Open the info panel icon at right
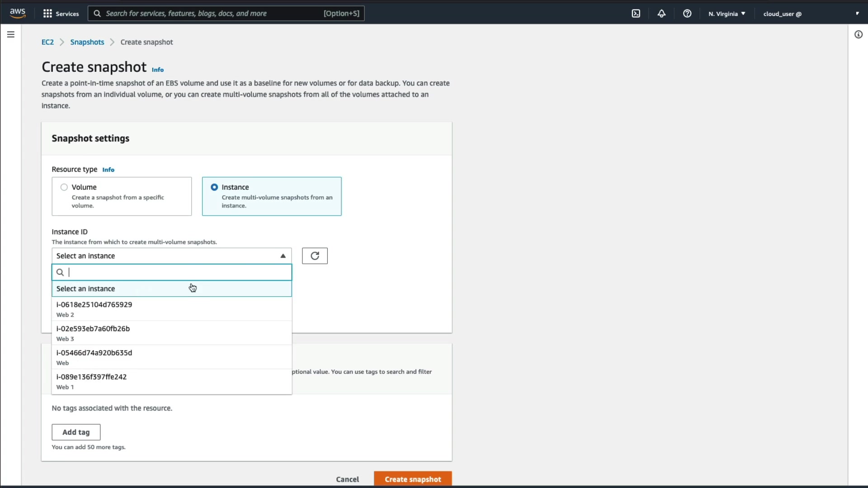This screenshot has width=868, height=488. [x=858, y=34]
